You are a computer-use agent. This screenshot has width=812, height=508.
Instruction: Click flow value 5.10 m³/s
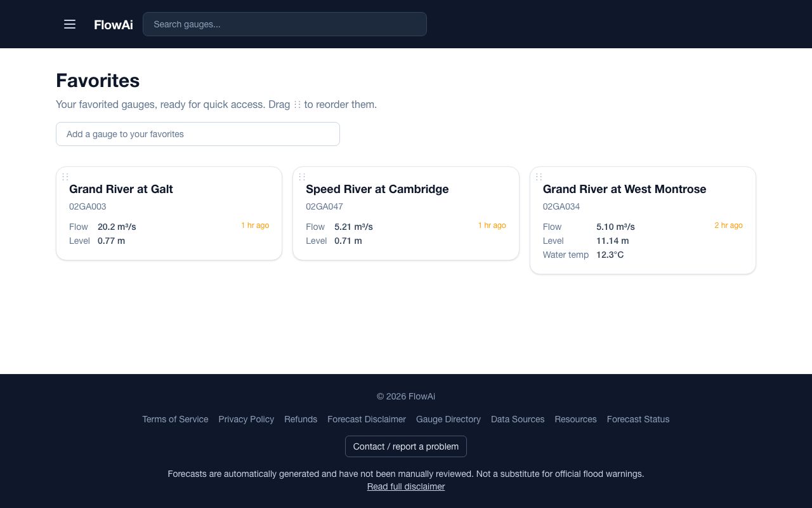tap(615, 227)
